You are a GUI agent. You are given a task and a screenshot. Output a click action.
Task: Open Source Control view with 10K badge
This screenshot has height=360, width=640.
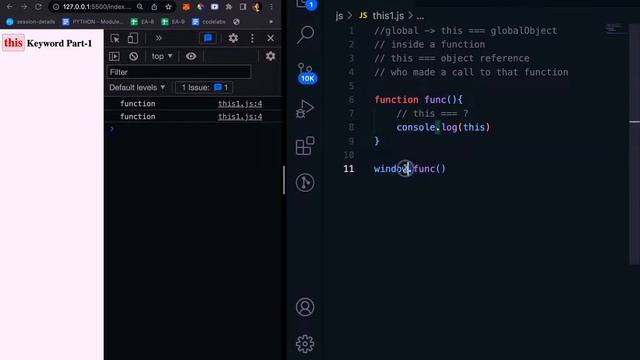[306, 73]
